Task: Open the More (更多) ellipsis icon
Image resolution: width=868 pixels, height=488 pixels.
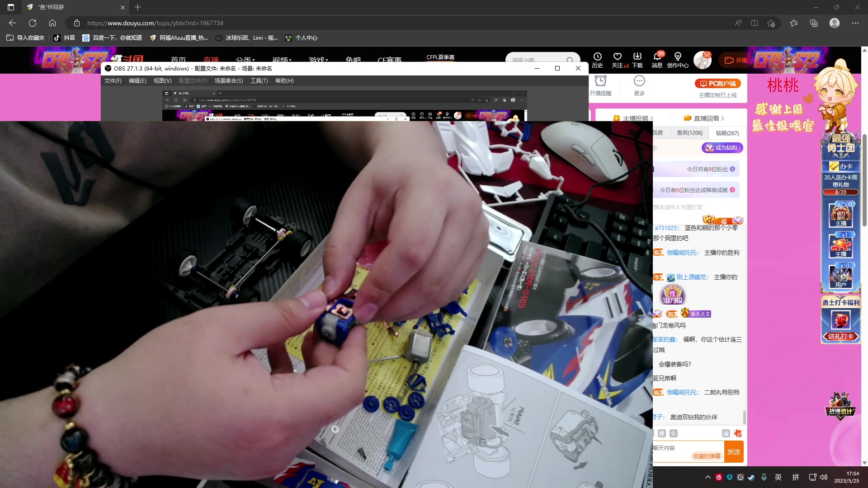Action: (639, 81)
